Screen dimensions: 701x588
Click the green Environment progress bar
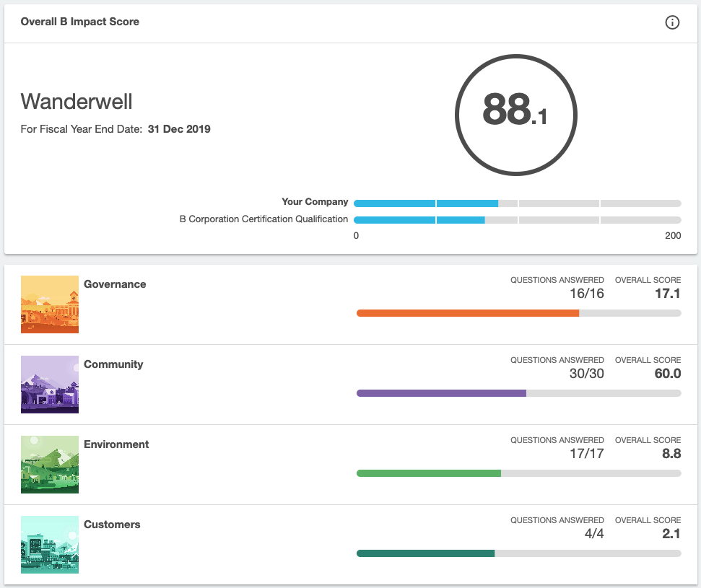[x=429, y=473]
